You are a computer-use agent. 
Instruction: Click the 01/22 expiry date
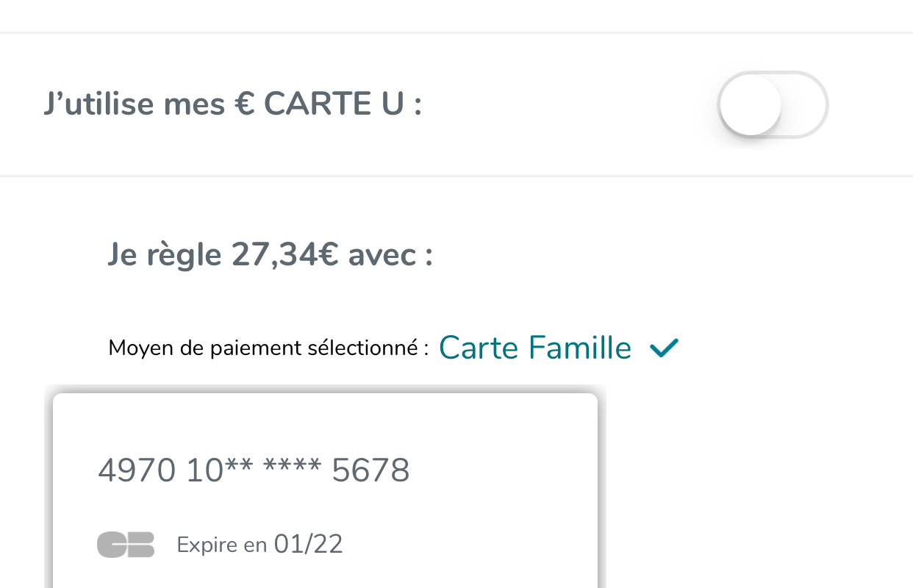(308, 545)
